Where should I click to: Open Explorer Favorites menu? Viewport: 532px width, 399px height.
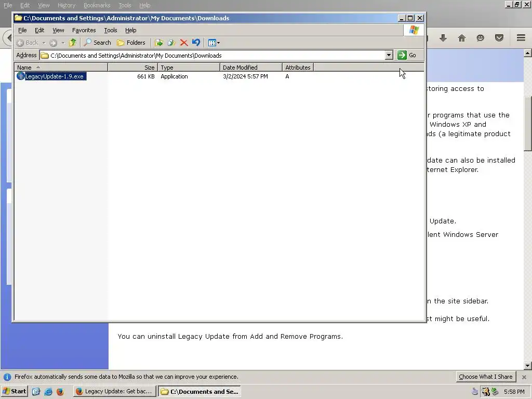click(x=84, y=30)
